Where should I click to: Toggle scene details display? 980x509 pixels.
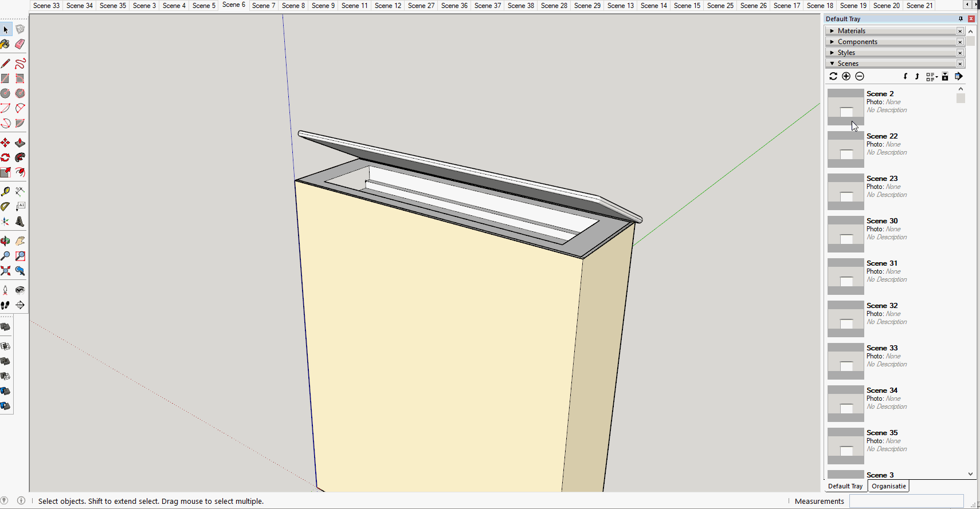click(x=945, y=76)
